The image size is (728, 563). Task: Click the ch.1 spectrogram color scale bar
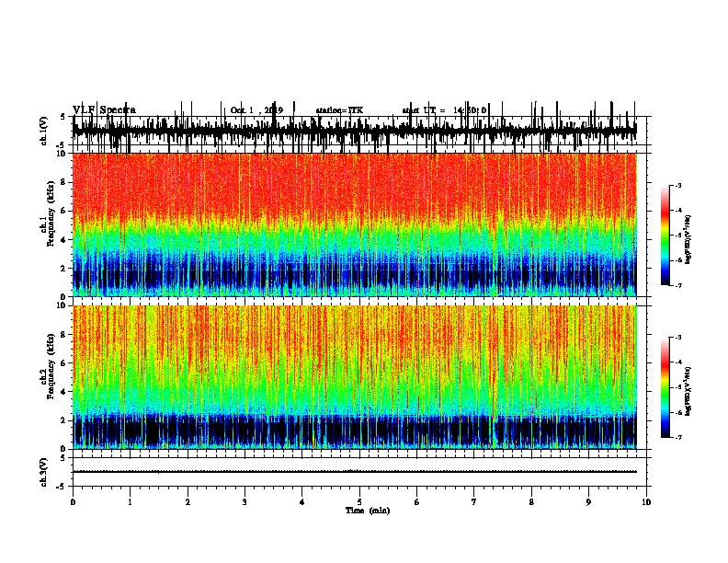(x=665, y=236)
